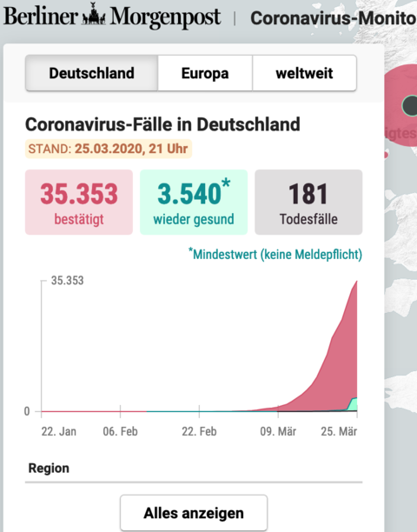
Task: Click the Mindestwert footnote text
Action: pos(275,254)
